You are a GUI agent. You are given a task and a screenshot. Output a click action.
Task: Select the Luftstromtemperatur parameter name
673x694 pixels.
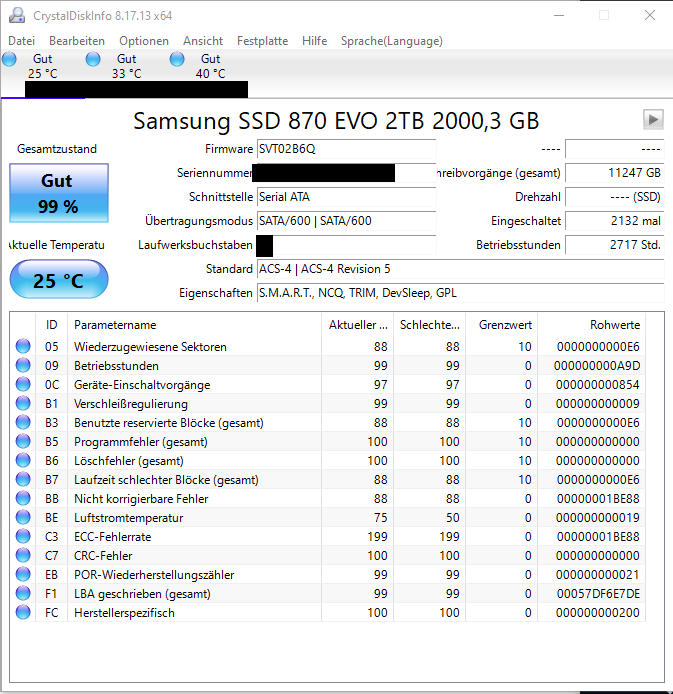pyautogui.click(x=129, y=518)
